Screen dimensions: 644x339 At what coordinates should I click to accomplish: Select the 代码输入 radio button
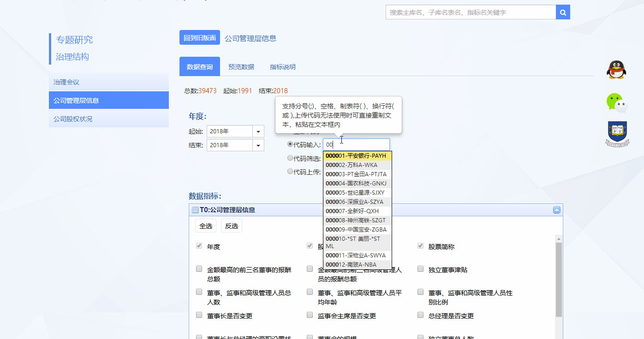point(290,144)
